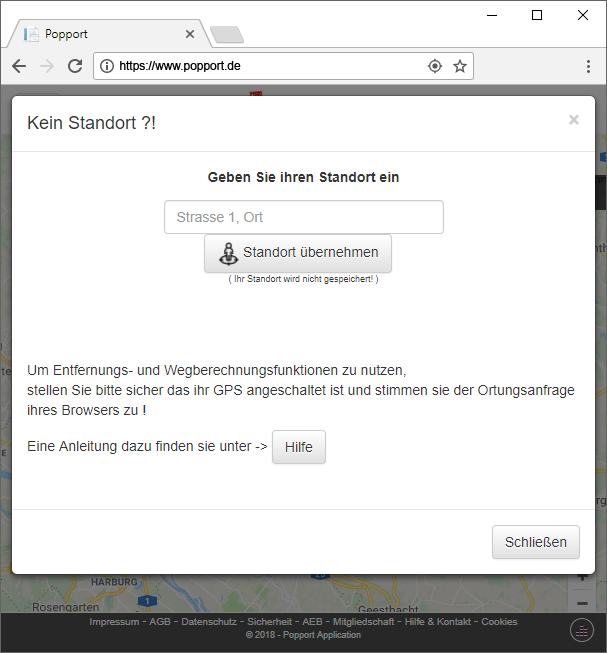Click the Schließen button
This screenshot has width=607, height=653.
point(535,542)
